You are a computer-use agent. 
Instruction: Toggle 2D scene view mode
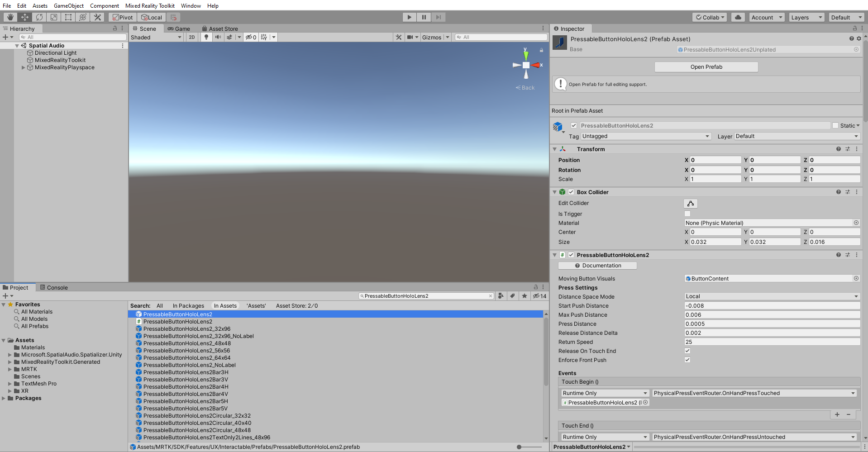(x=192, y=37)
